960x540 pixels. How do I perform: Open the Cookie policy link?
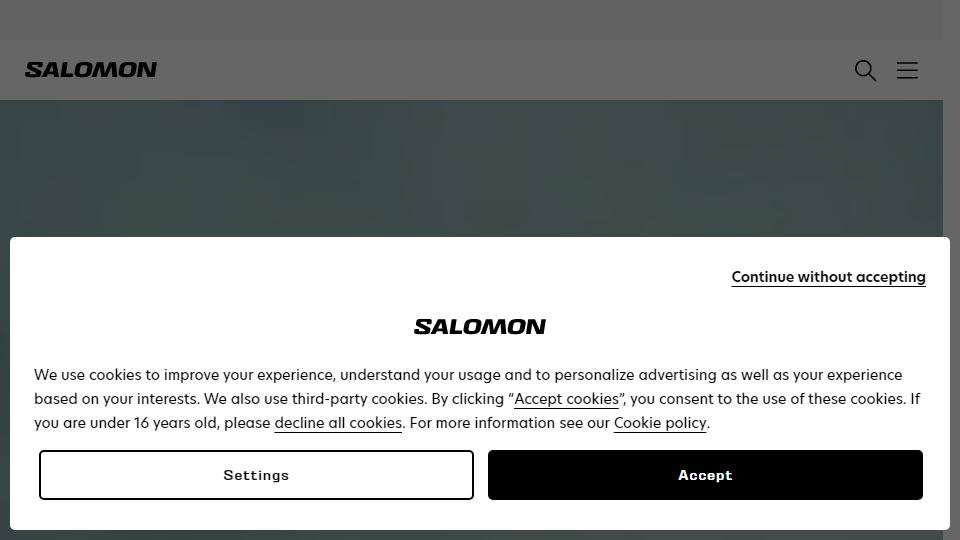pos(660,423)
